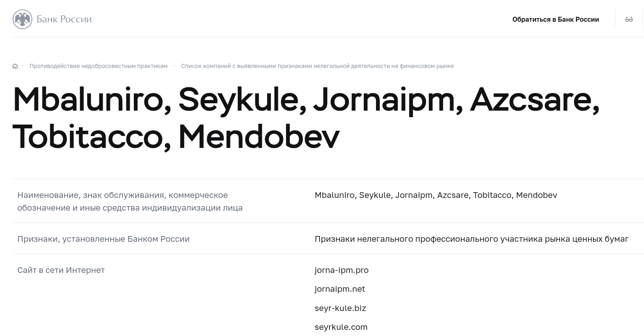The image size is (644, 336).
Task: Open Противодействие недобросовестным практикам breadcrumb
Action: tap(98, 66)
